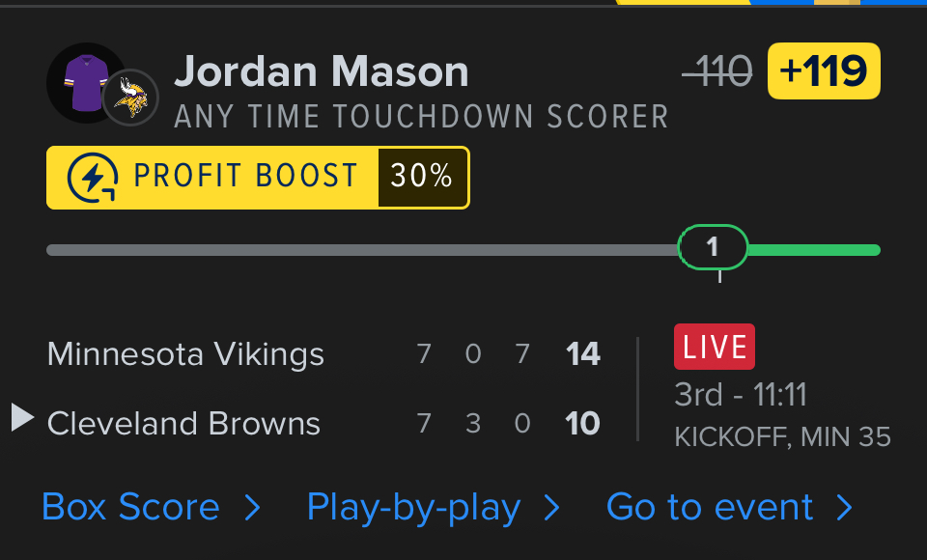The image size is (927, 560).
Task: Click the Profit Boost lightning bolt icon
Action: (93, 177)
